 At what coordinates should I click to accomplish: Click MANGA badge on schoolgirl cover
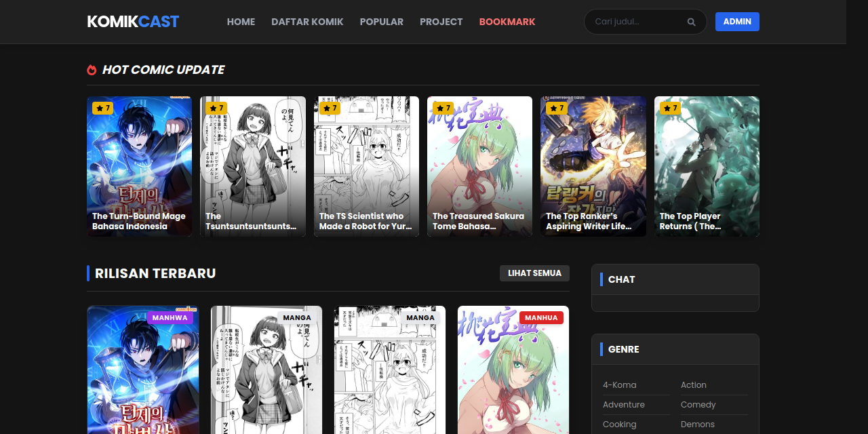click(x=297, y=317)
